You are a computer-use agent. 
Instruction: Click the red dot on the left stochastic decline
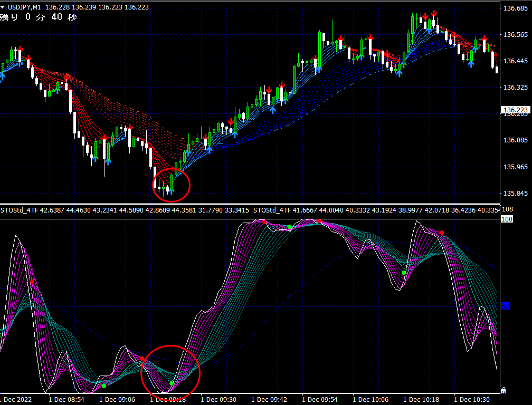coord(33,282)
